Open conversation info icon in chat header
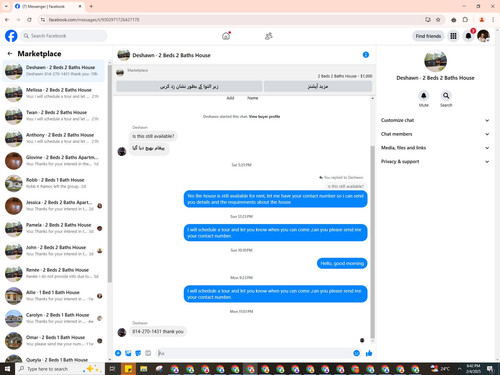The image size is (500, 375). (366, 55)
